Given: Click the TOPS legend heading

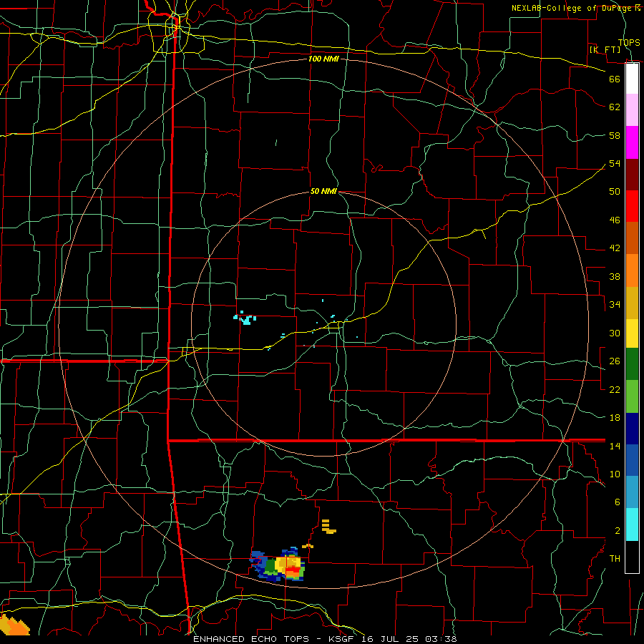Looking at the screenshot, I should coord(629,42).
